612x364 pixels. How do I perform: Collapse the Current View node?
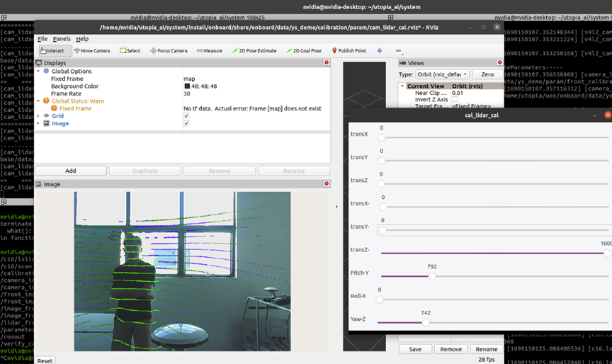pyautogui.click(x=402, y=86)
